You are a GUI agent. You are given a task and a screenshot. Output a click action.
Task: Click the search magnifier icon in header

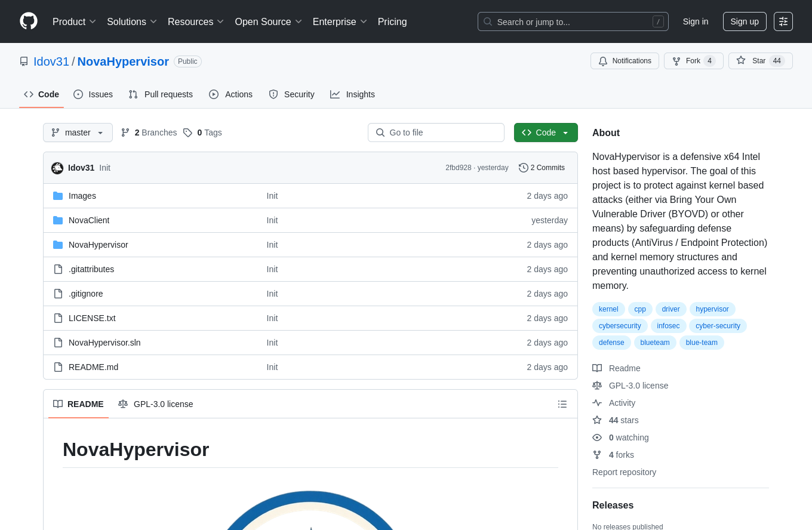(x=488, y=21)
